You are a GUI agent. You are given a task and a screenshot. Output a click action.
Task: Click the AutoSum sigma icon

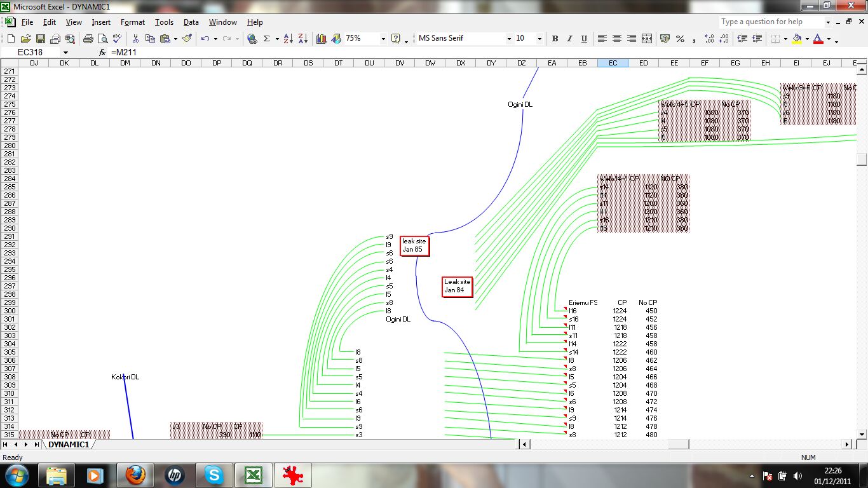click(x=267, y=39)
